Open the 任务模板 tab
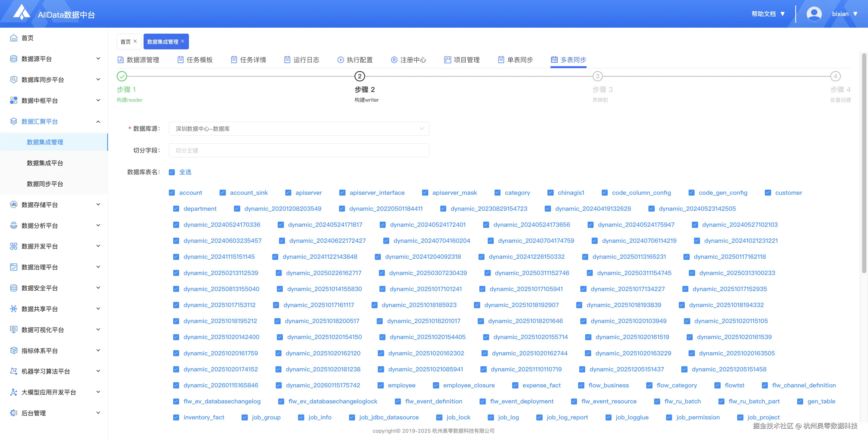Screen dimensions: 868x440 point(195,60)
